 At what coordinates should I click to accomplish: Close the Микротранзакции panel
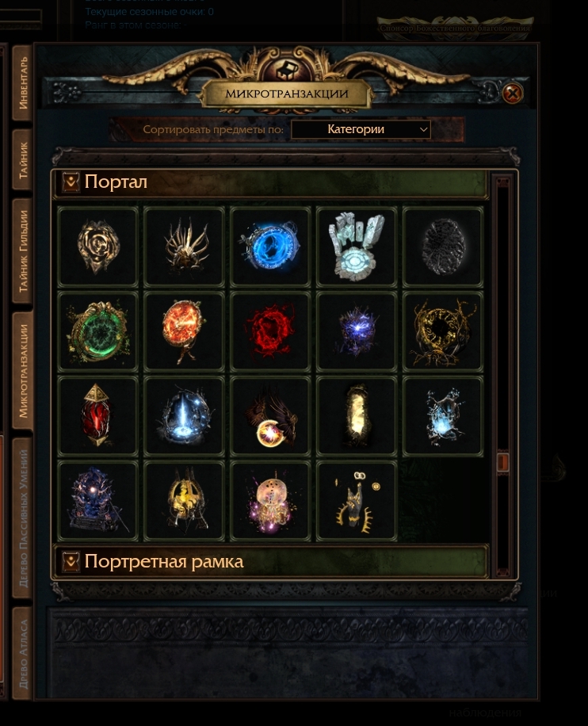(513, 94)
